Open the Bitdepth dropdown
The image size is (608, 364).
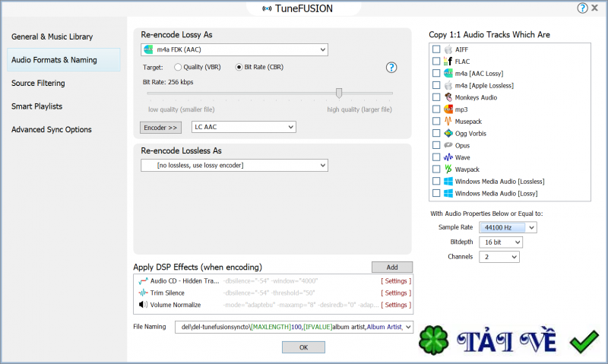coord(501,242)
